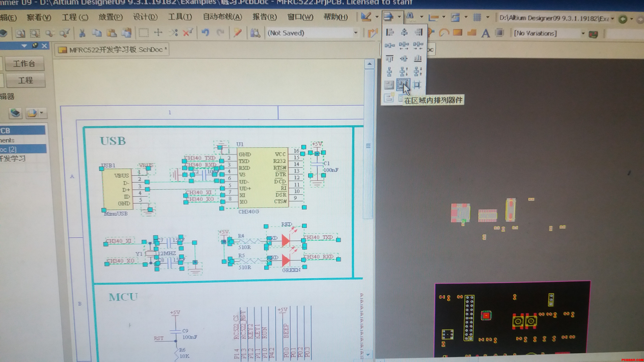The image size is (644, 362).
Task: Click Cut scissors icon in toolbar
Action: [x=82, y=33]
